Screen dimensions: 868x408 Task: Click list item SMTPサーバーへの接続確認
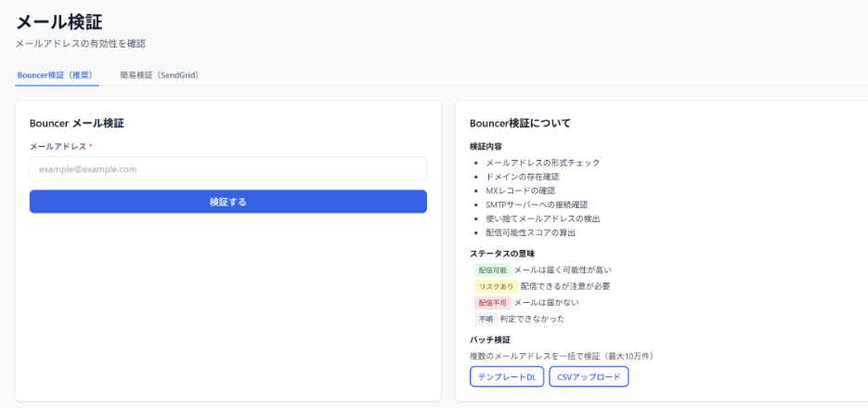tap(537, 204)
